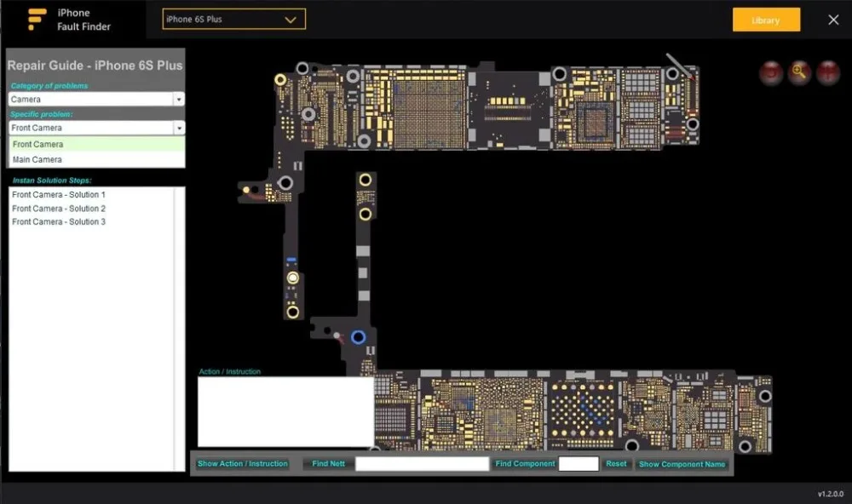This screenshot has width=852, height=504.
Task: Click the rotate round button left of the zoom magnifier
Action: (x=770, y=72)
